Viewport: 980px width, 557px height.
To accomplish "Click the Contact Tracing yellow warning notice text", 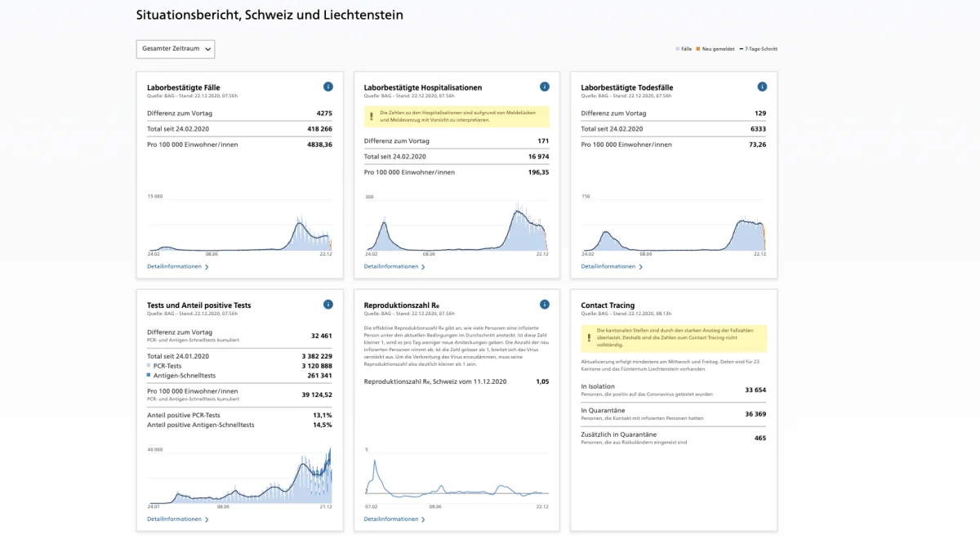I will [676, 337].
